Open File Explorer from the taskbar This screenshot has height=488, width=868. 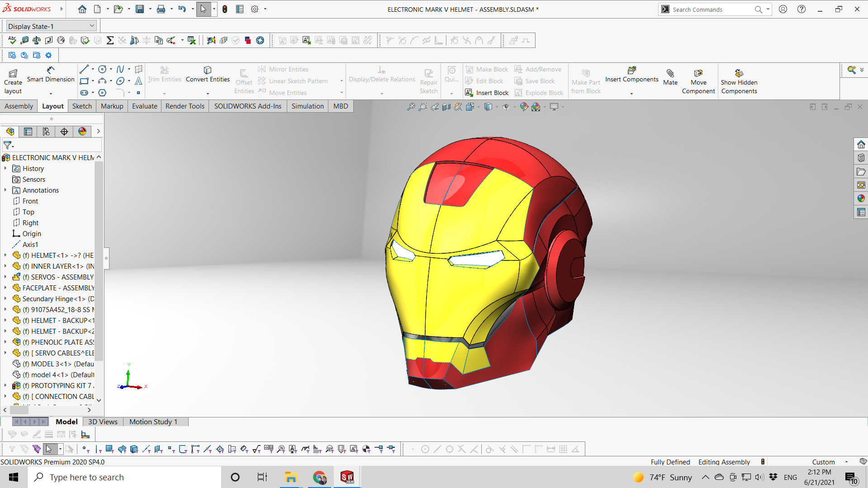pyautogui.click(x=290, y=477)
